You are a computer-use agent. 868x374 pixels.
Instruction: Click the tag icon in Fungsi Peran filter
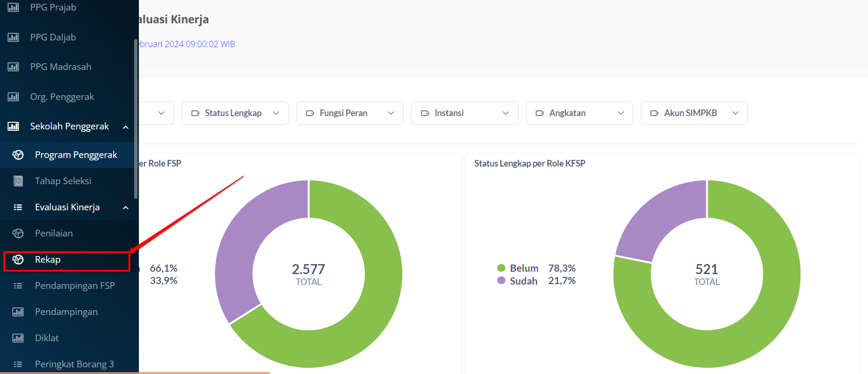pyautogui.click(x=310, y=113)
